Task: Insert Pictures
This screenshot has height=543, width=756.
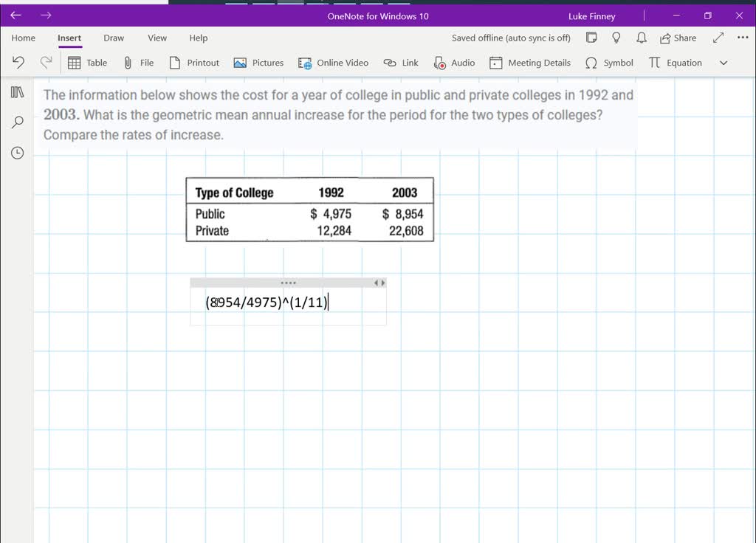Action: (x=258, y=63)
